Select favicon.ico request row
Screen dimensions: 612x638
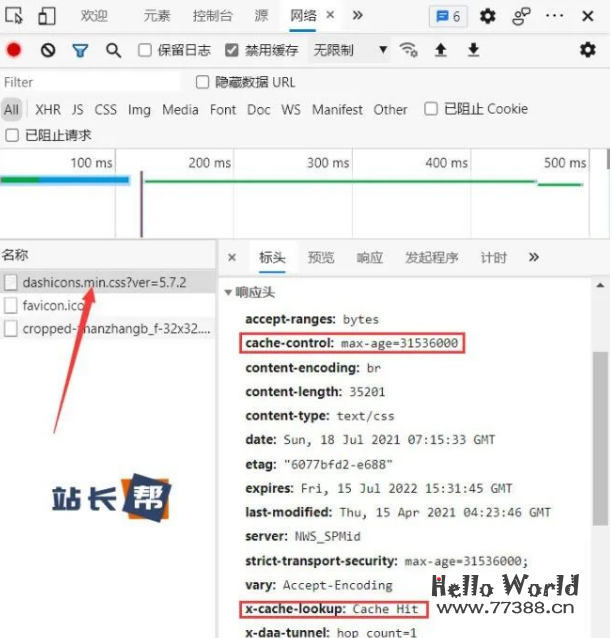click(x=107, y=305)
